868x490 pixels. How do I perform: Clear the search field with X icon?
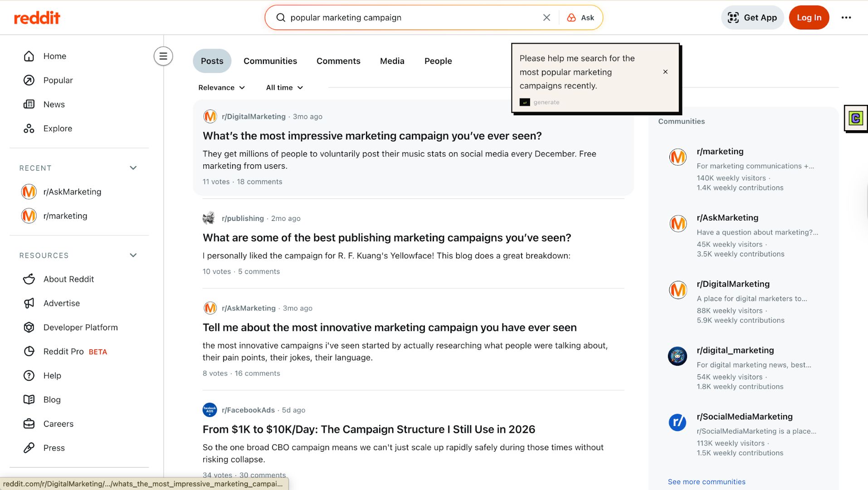click(x=546, y=18)
